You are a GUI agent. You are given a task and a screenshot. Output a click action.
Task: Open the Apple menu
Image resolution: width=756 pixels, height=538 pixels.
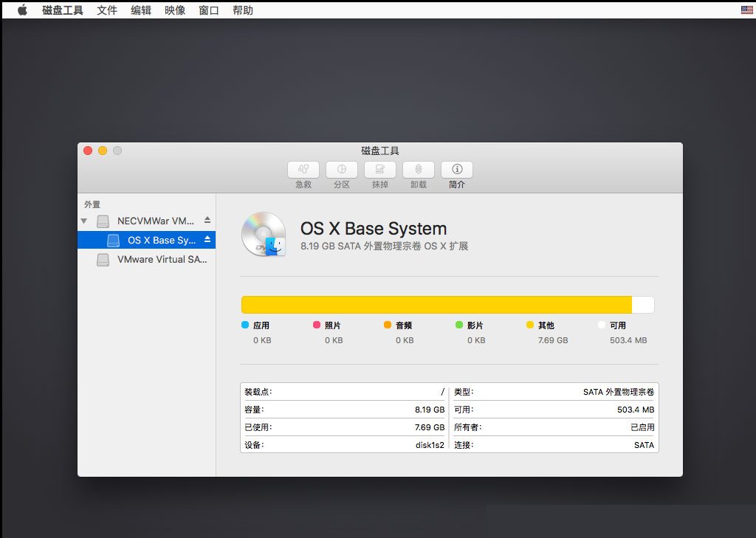23,10
